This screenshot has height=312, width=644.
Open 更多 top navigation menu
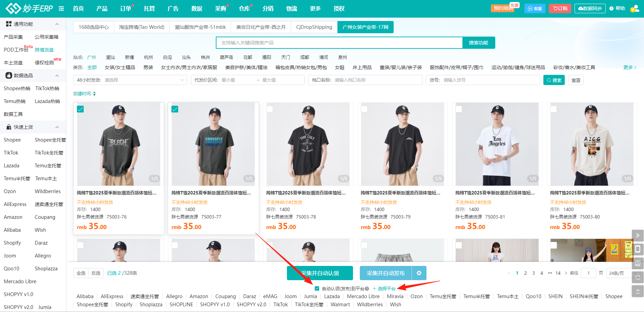pyautogui.click(x=315, y=8)
